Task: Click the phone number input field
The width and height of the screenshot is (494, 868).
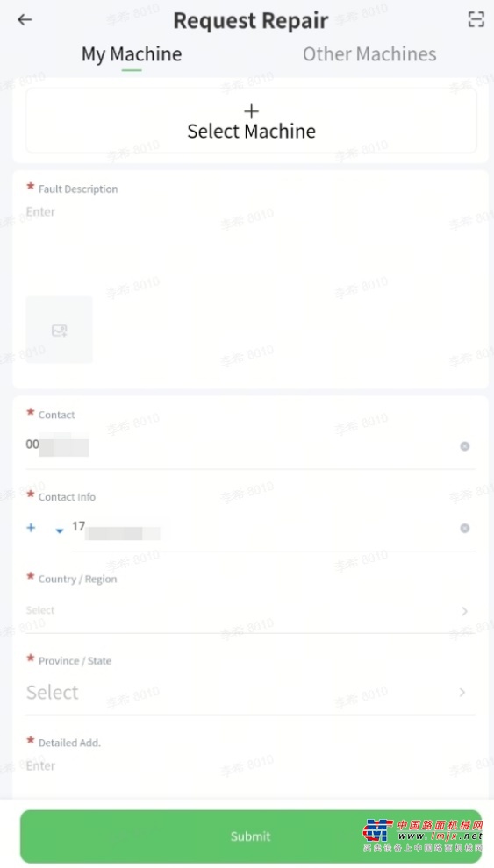Action: pyautogui.click(x=265, y=528)
